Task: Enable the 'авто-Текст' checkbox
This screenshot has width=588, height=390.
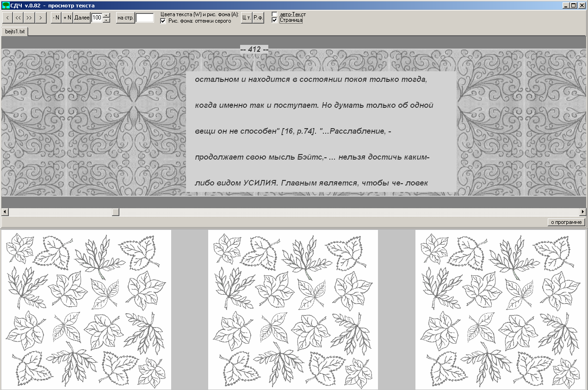Action: [274, 14]
